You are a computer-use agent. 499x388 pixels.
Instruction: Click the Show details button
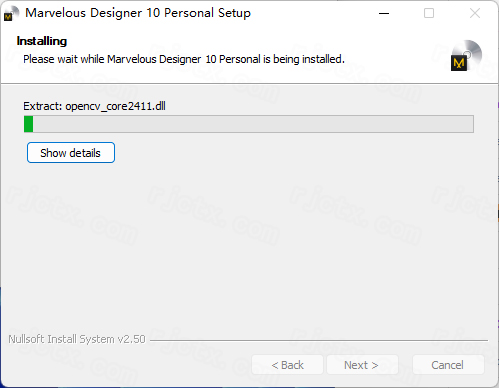(x=71, y=153)
